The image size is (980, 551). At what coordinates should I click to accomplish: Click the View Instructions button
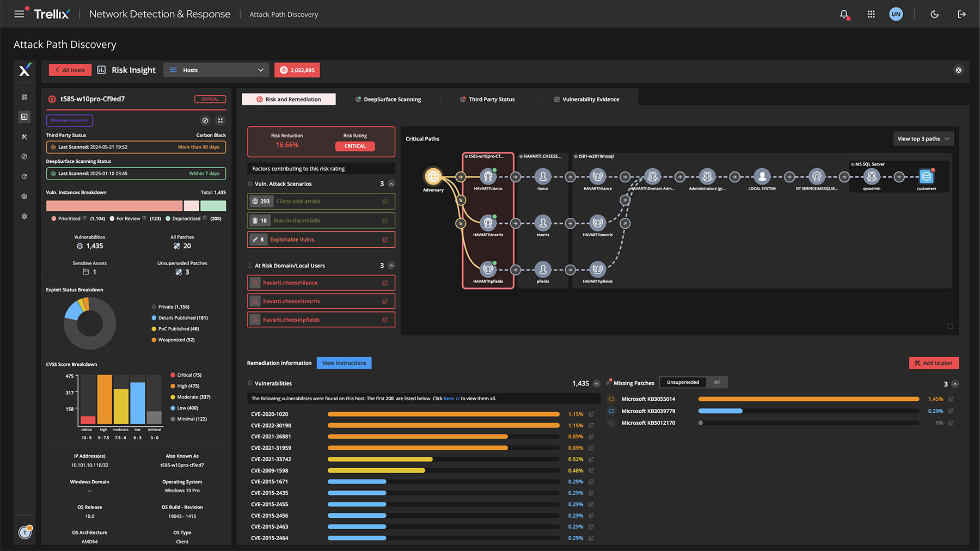pyautogui.click(x=344, y=363)
